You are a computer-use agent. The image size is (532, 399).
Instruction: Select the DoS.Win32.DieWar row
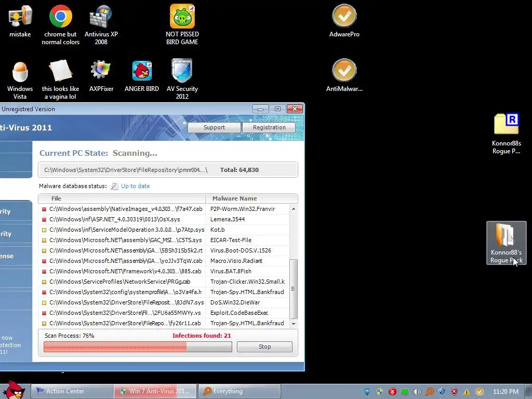[x=164, y=302]
